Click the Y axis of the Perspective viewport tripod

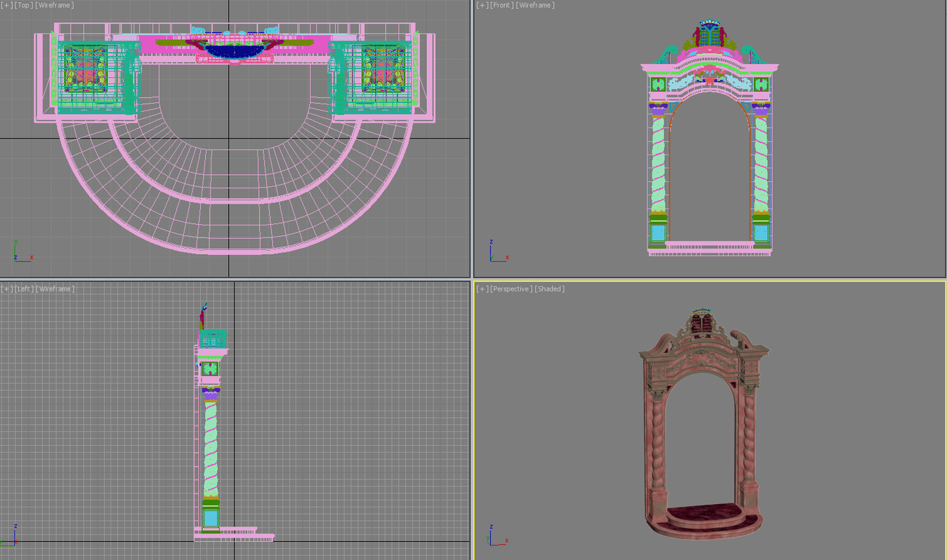pyautogui.click(x=488, y=538)
